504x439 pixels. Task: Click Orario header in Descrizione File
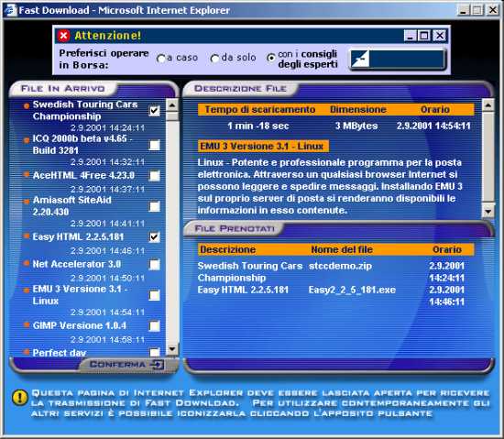(435, 110)
